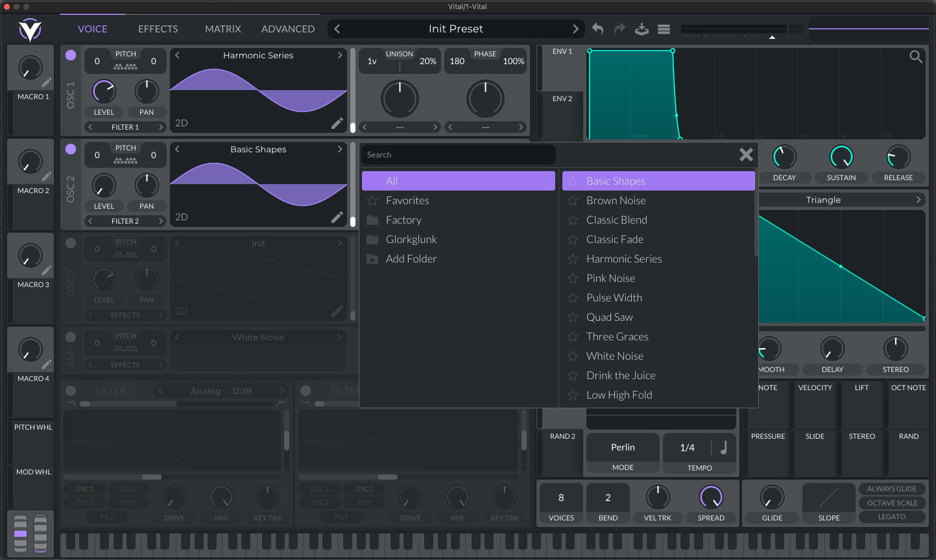Toggle OSC2 input on Filter 2
The height and width of the screenshot is (560, 936).
(x=364, y=489)
